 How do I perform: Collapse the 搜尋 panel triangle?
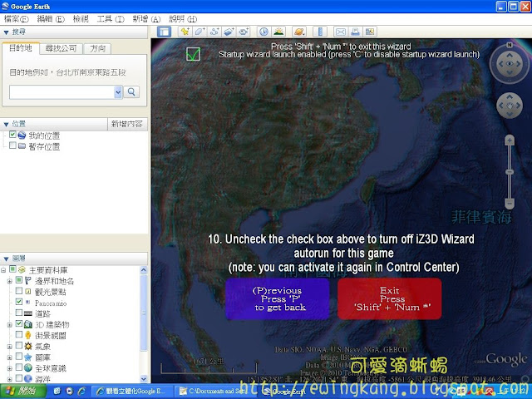pos(6,32)
